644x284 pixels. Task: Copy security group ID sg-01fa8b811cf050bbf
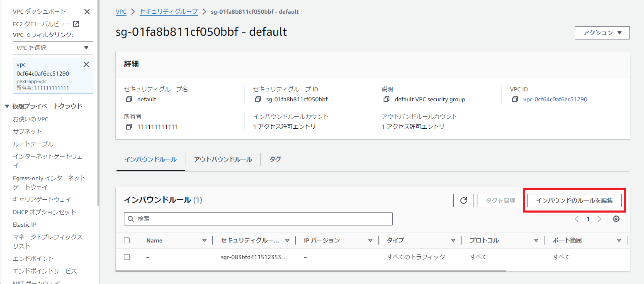258,100
